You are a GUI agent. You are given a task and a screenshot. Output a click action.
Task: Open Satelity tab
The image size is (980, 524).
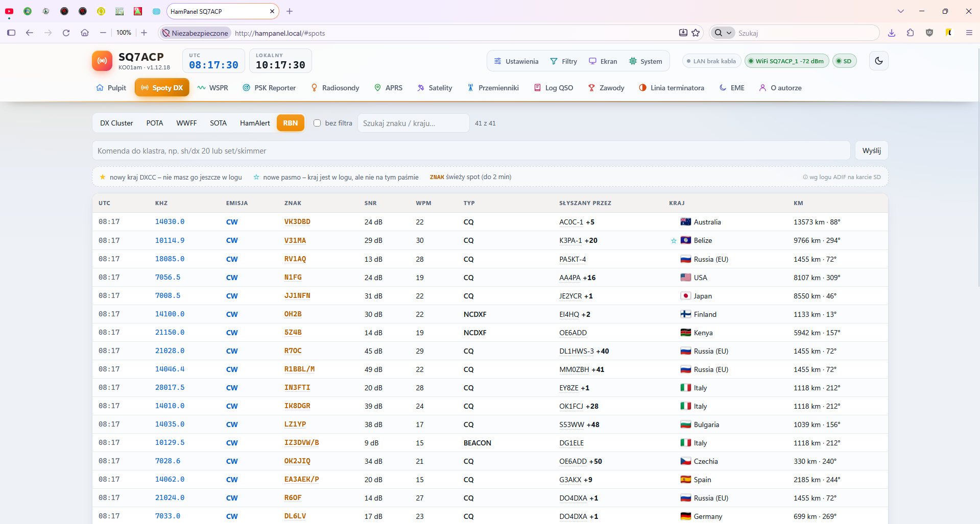[x=435, y=88]
